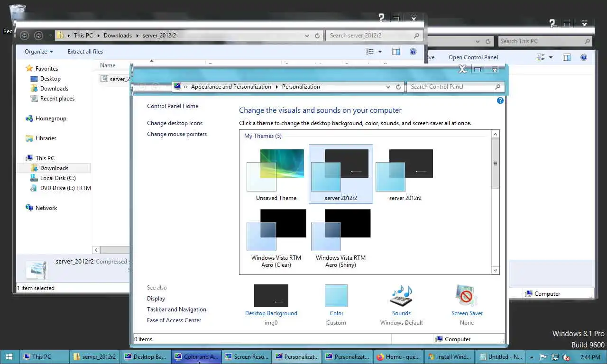Screen dimensions: 607x364
Task: Select Network in navigation pane
Action: 46,208
